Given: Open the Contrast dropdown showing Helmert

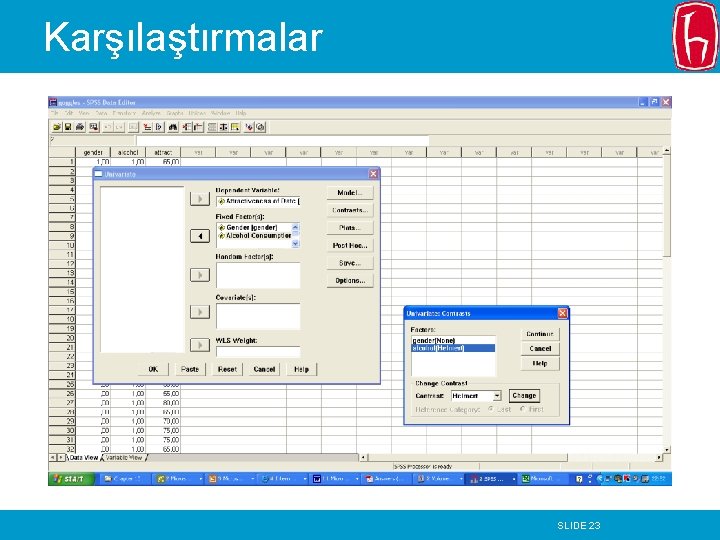Looking at the screenshot, I should 497,395.
